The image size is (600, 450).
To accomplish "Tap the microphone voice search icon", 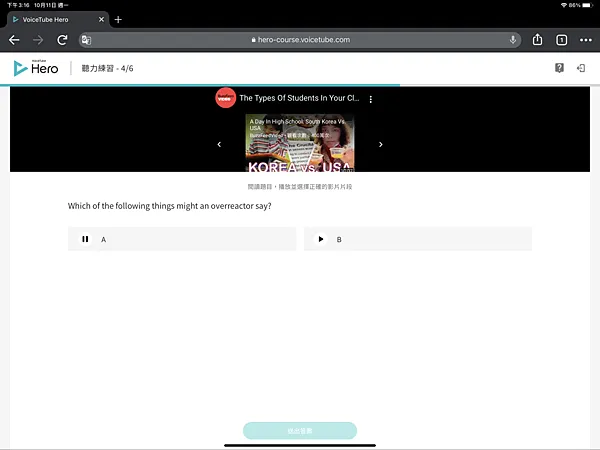I will [513, 39].
